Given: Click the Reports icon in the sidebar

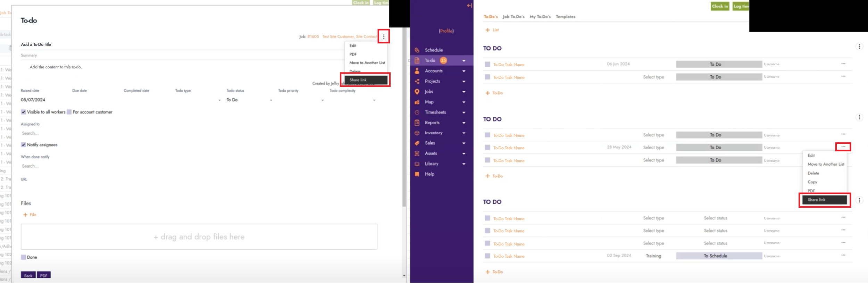Looking at the screenshot, I should click(417, 123).
